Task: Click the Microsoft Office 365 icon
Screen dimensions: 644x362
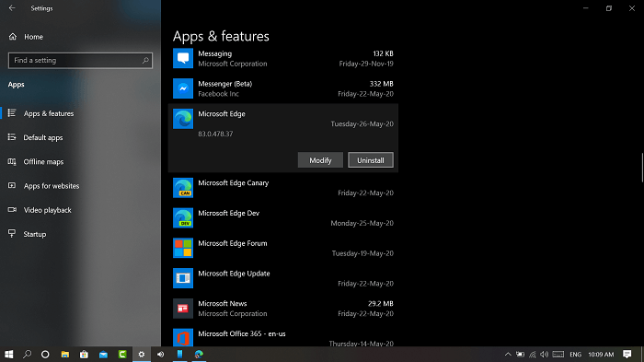Action: click(x=183, y=338)
